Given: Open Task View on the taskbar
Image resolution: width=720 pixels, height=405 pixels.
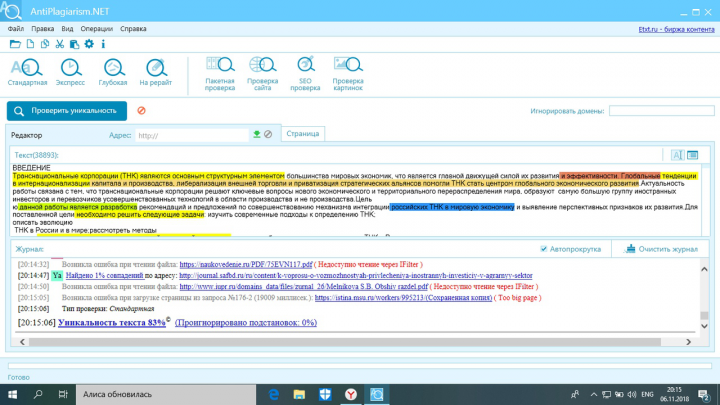Looking at the screenshot, I should [63, 394].
